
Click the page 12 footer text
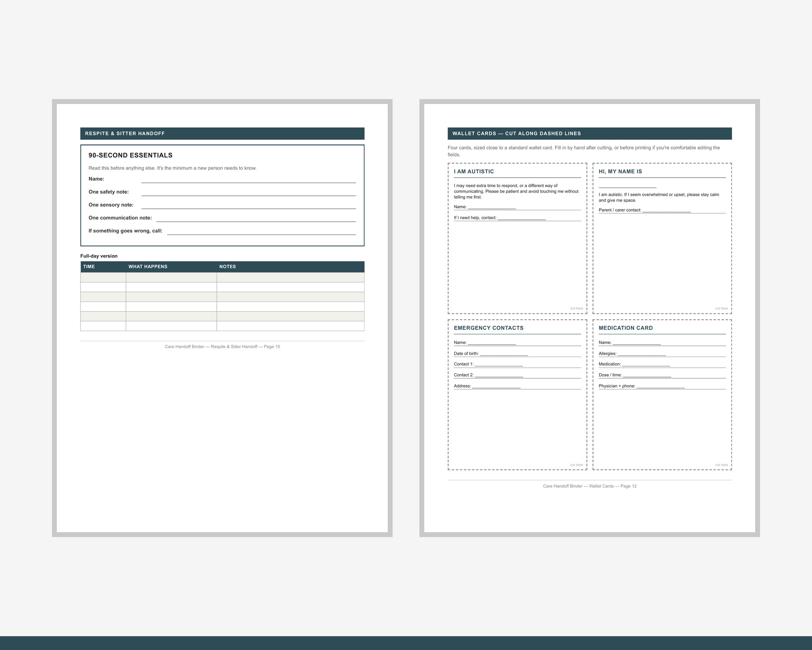[590, 486]
